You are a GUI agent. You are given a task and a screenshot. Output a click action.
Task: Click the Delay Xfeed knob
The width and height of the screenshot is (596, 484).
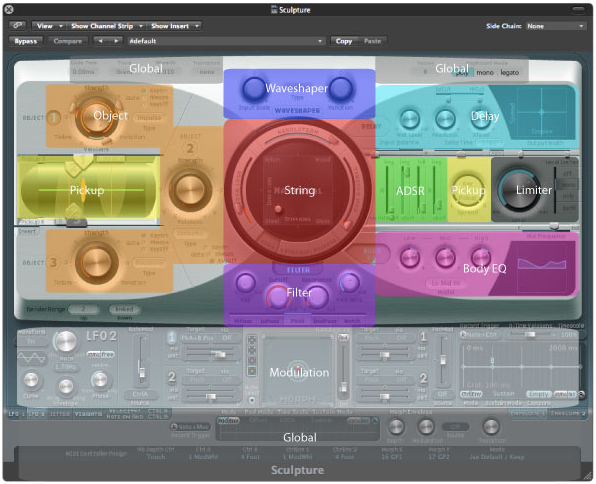(x=480, y=119)
